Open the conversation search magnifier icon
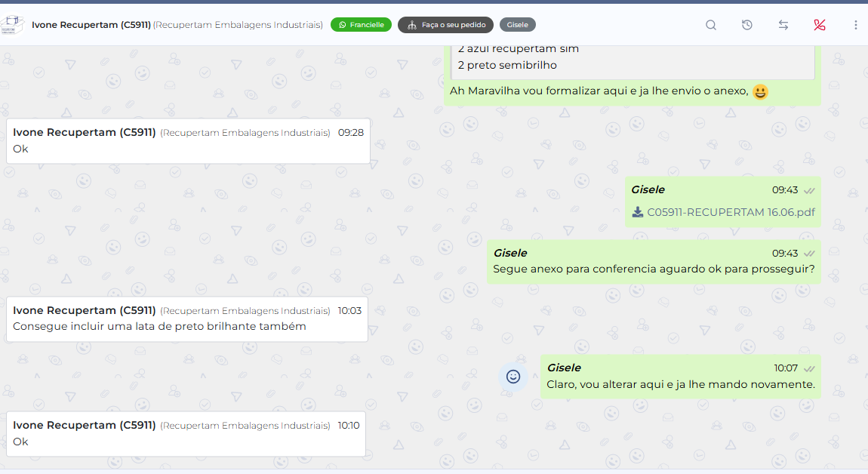This screenshot has width=868, height=474. tap(711, 25)
